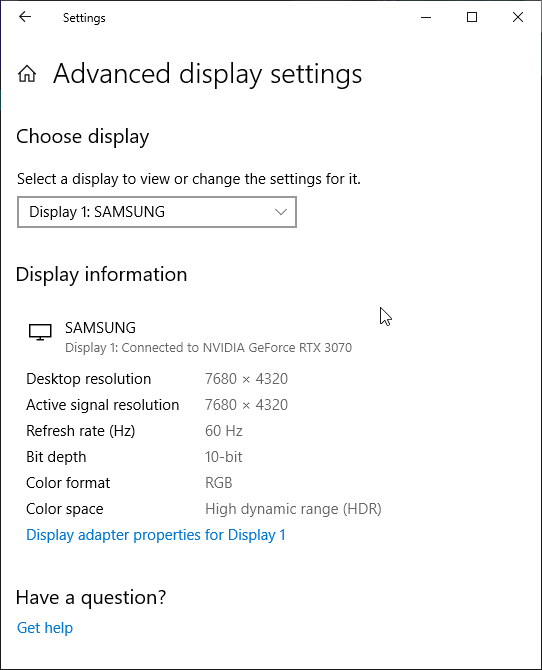Open the Display 1: SAMSUNG dropdown
Image resolution: width=542 pixels, height=670 pixels.
[x=157, y=212]
